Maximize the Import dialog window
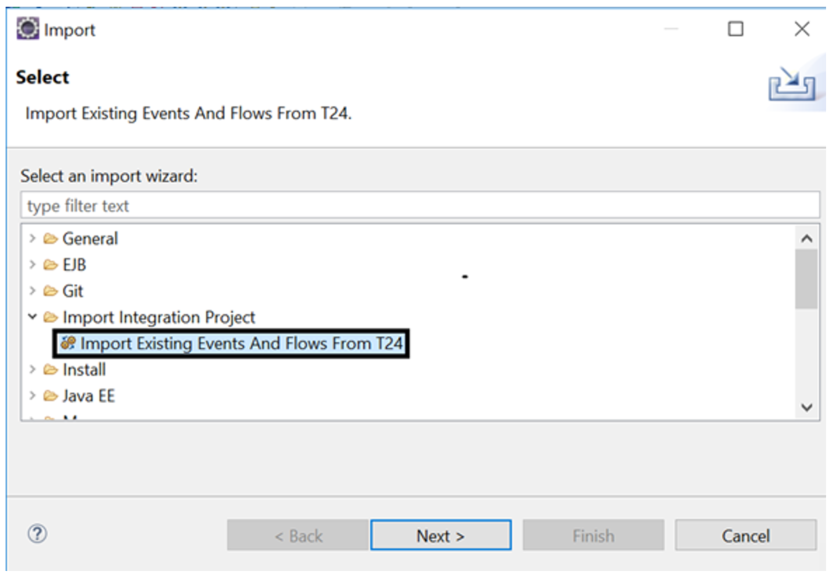Image resolution: width=831 pixels, height=577 pixels. click(735, 29)
